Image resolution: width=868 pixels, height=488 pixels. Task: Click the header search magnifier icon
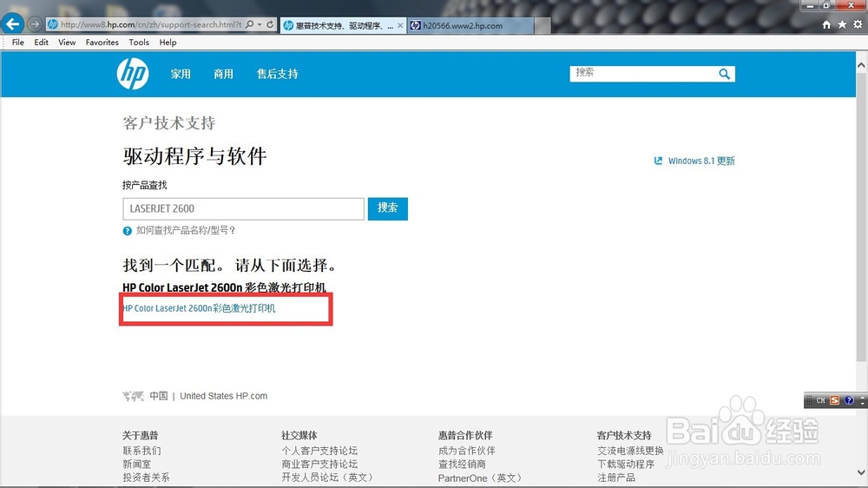coord(724,74)
